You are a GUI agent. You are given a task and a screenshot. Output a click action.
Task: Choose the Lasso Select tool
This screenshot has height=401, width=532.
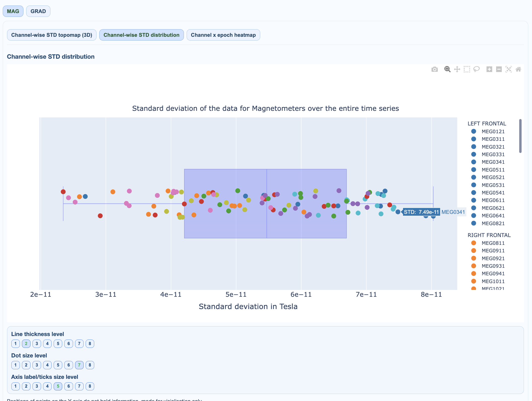coord(476,69)
